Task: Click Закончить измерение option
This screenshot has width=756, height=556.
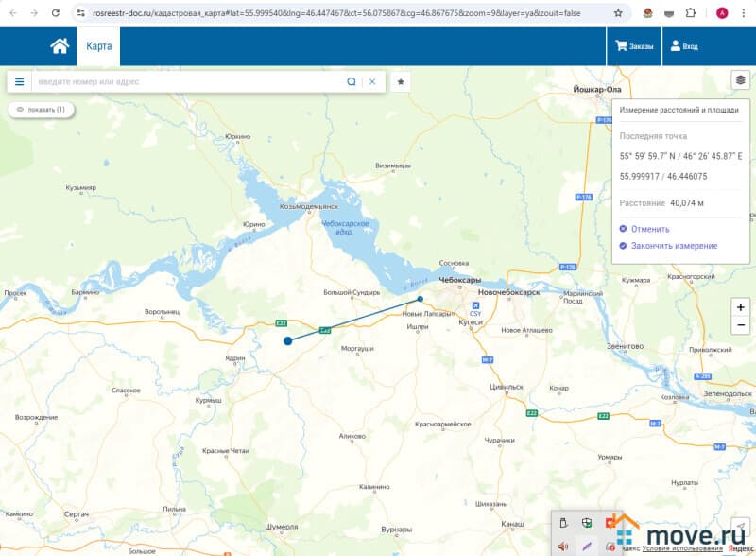Action: click(673, 246)
